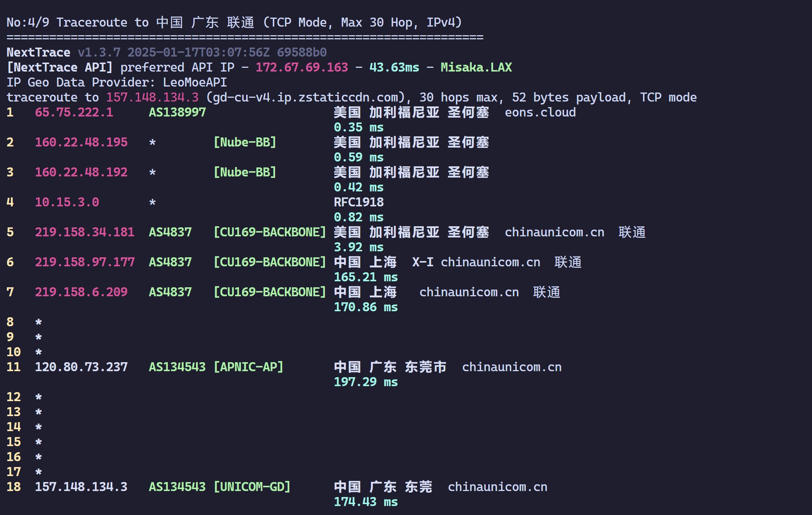The height and width of the screenshot is (515, 812).
Task: Click [APNIC-AP] label on hop 11
Action: point(248,367)
